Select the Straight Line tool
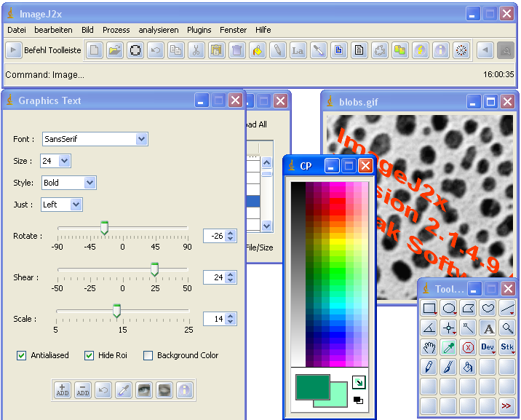Screen dimensions: 521x420 [x=507, y=309]
